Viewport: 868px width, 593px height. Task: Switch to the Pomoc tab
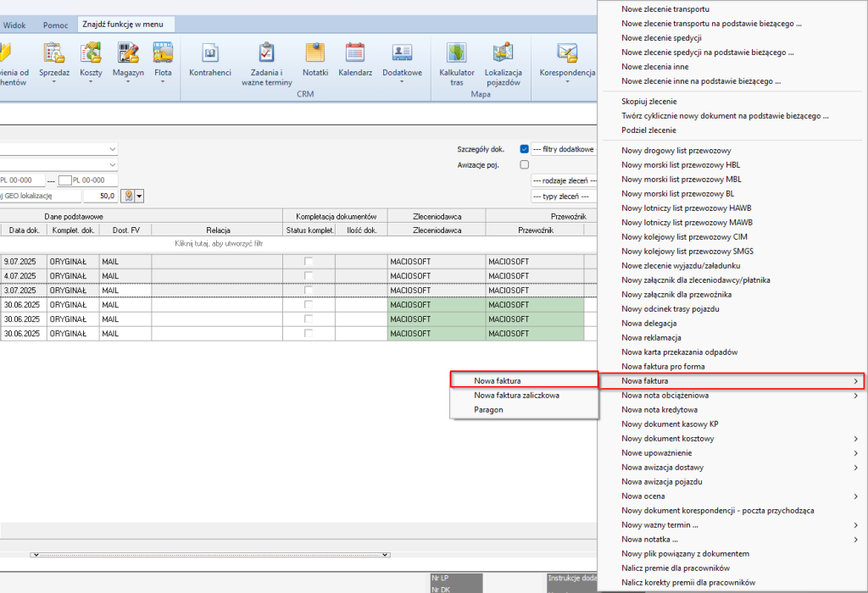click(x=55, y=25)
